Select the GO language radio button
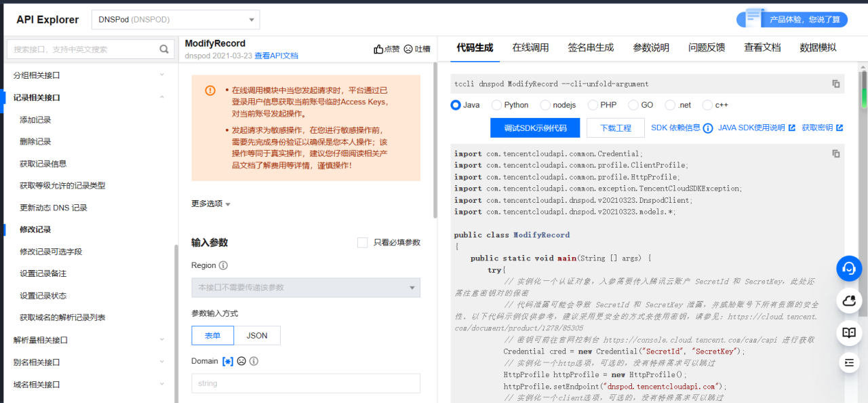This screenshot has width=868, height=403. click(x=633, y=105)
